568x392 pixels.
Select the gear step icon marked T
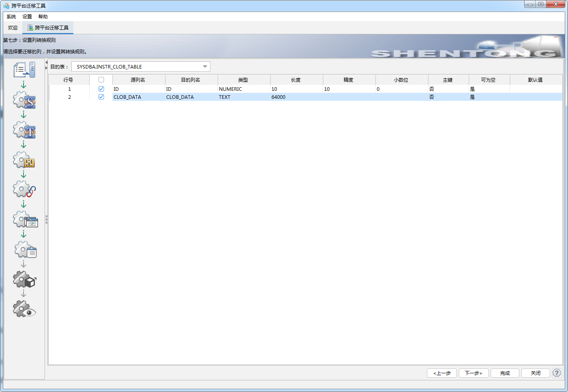tap(24, 130)
